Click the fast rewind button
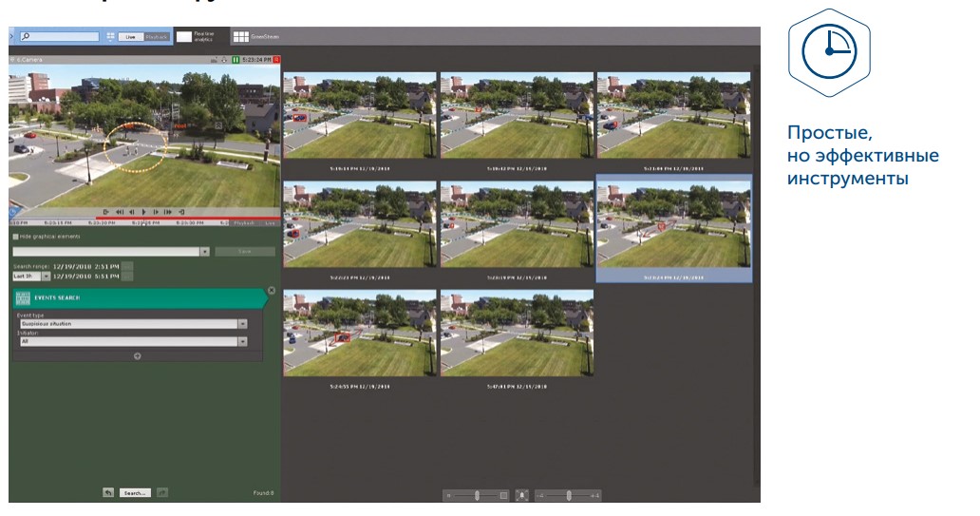The height and width of the screenshot is (516, 980). (120, 212)
